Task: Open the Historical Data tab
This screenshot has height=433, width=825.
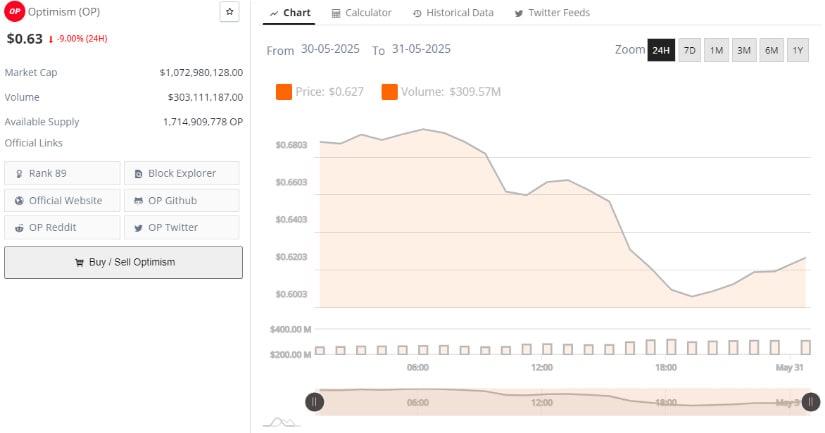Action: coord(453,13)
